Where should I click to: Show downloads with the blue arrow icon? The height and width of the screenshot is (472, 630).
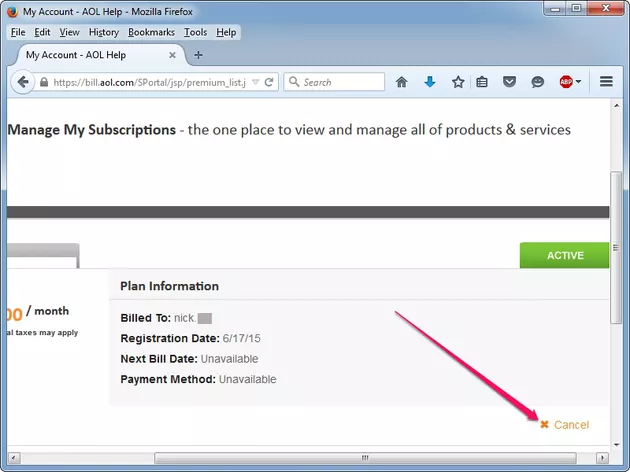click(430, 82)
